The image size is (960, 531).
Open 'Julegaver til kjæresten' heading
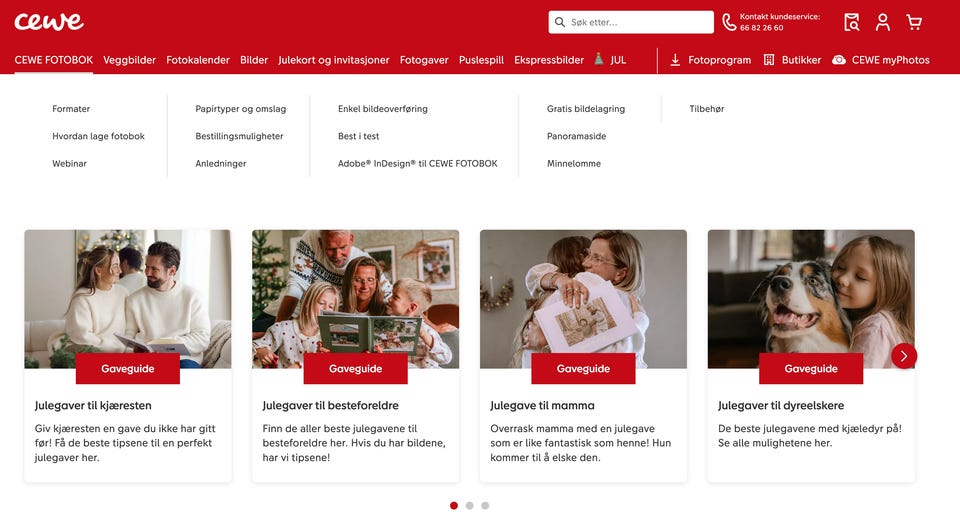93,405
